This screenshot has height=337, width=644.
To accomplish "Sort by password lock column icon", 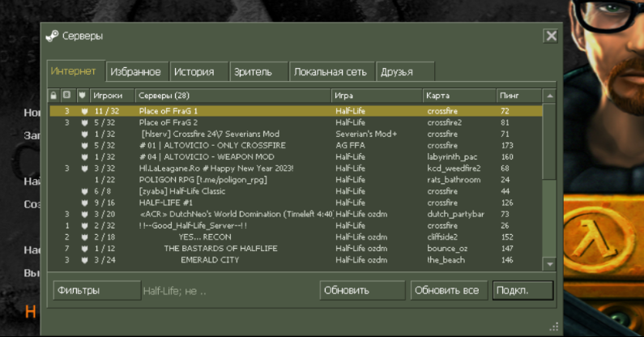I will (x=53, y=96).
